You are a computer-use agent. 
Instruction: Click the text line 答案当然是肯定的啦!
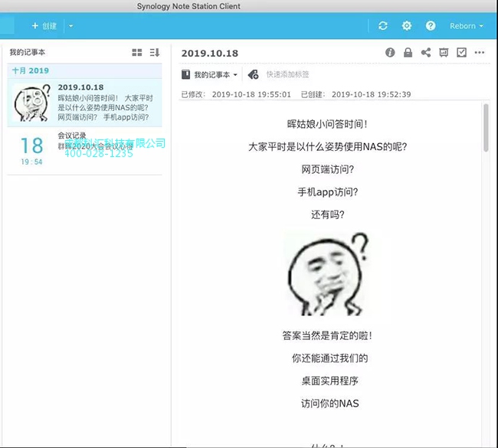(x=327, y=335)
